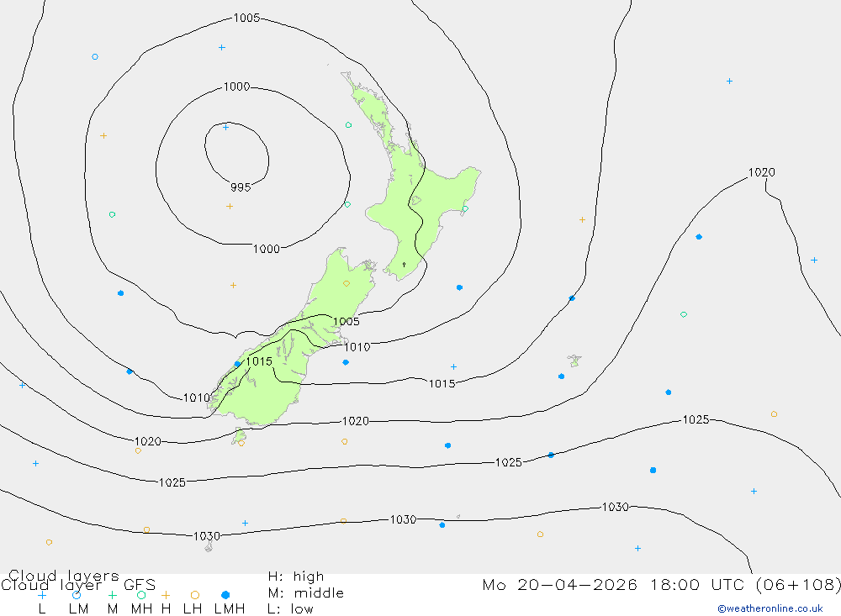Click the 'L: low' legend text
Screen dimensions: 841x616
[x=290, y=609]
